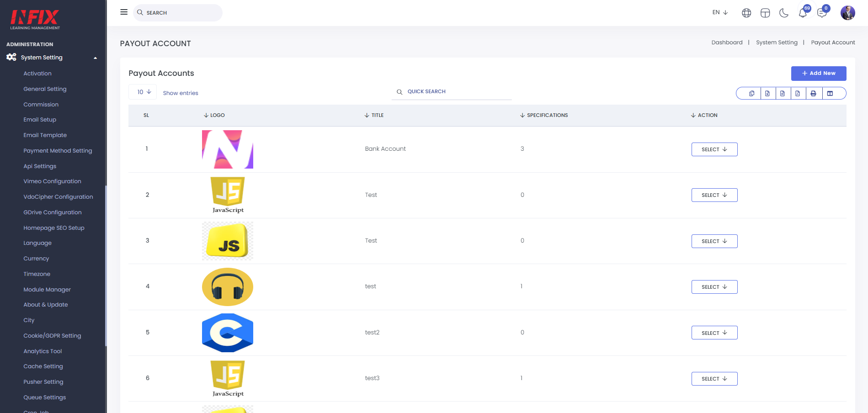Click the C language logo for test2

228,333
